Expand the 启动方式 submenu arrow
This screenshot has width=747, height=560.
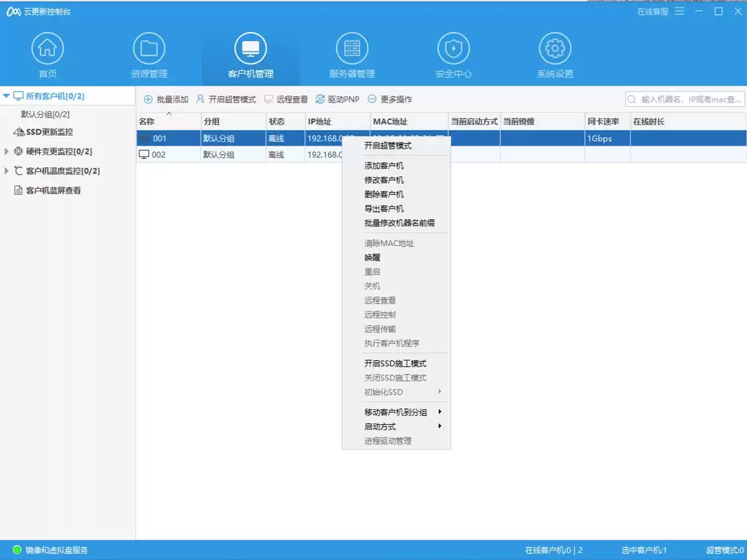click(440, 427)
